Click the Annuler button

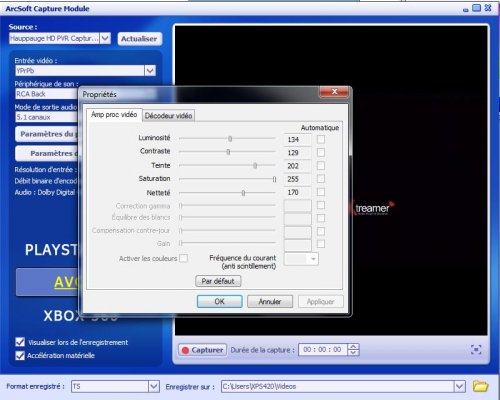270,302
